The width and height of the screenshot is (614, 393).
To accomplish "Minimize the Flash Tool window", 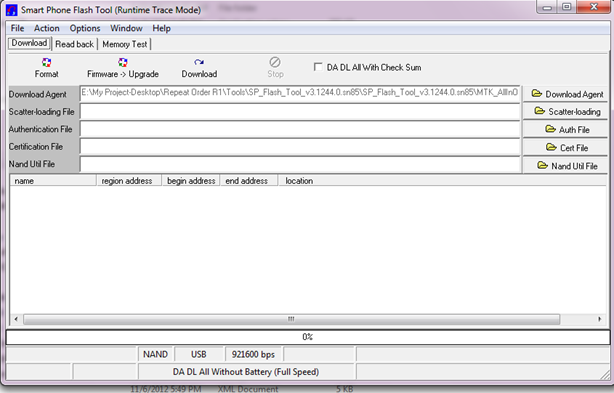I will pyautogui.click(x=547, y=7).
